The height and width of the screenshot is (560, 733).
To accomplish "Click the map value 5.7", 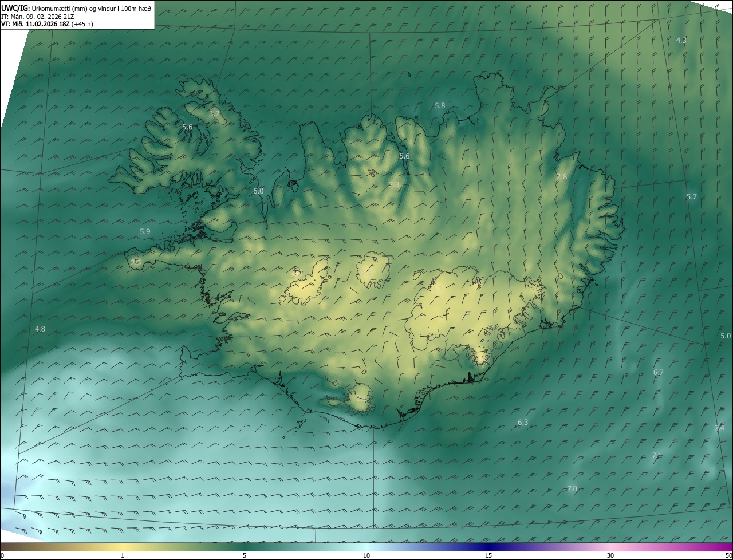I will click(x=692, y=197).
